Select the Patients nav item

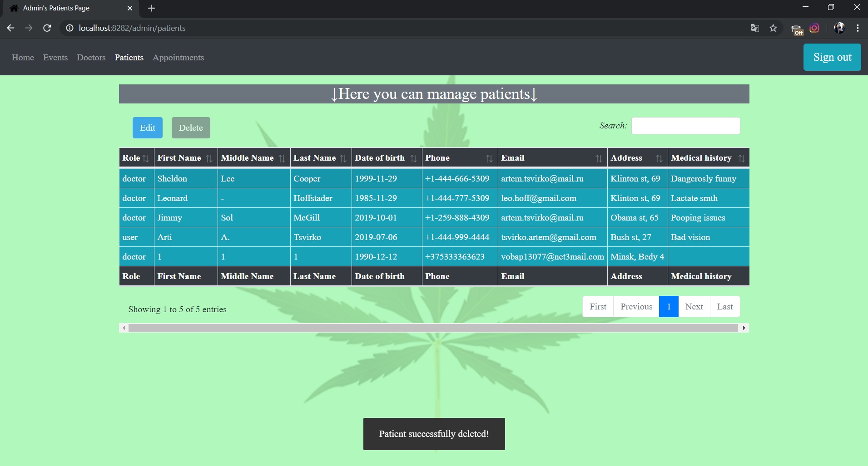(129, 58)
